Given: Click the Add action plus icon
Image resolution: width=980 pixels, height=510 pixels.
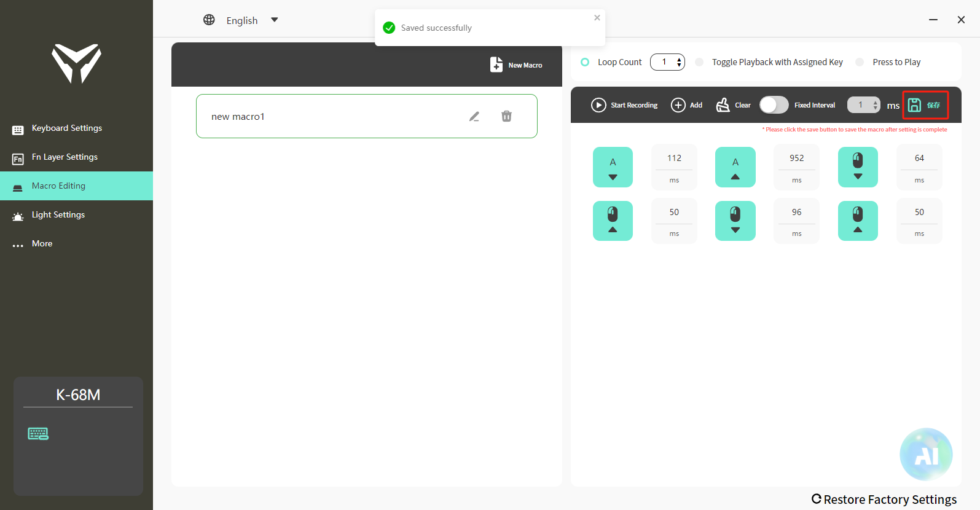Looking at the screenshot, I should click(x=678, y=105).
